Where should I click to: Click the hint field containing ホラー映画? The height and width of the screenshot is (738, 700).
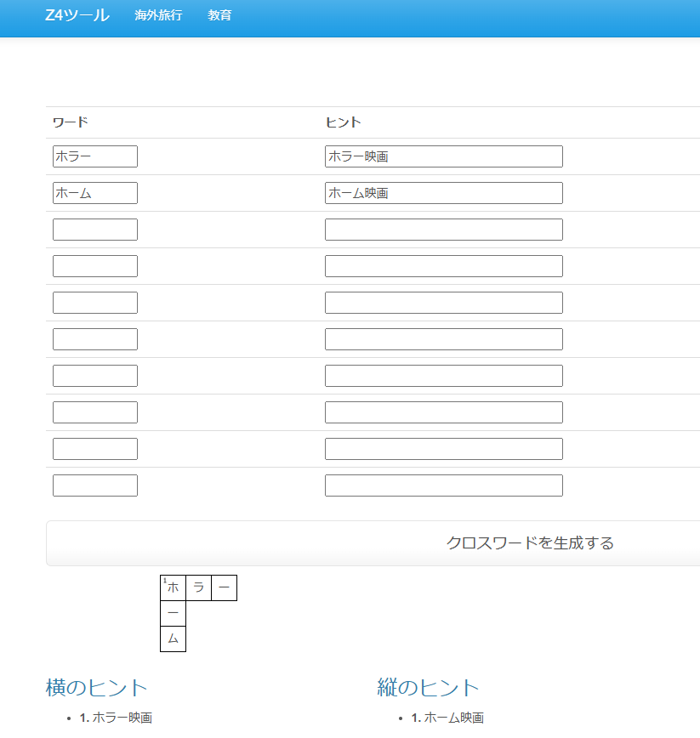click(x=442, y=156)
